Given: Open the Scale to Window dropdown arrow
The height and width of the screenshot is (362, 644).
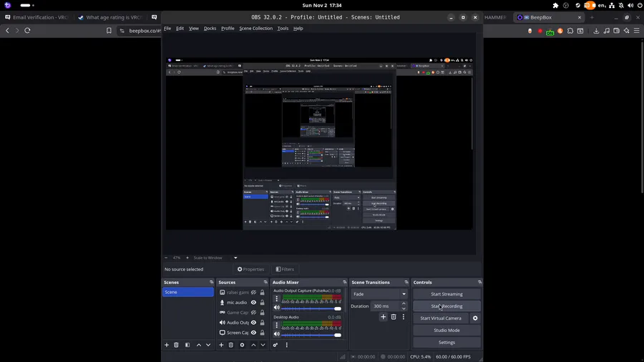Looking at the screenshot, I should (x=235, y=258).
